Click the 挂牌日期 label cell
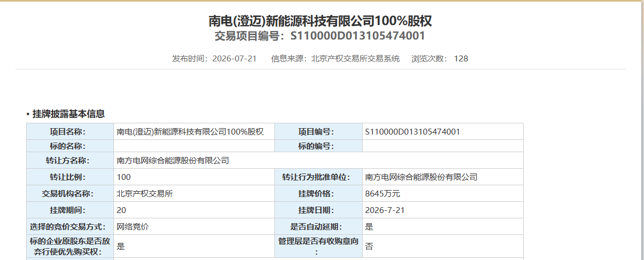The width and height of the screenshot is (644, 260). [318, 210]
